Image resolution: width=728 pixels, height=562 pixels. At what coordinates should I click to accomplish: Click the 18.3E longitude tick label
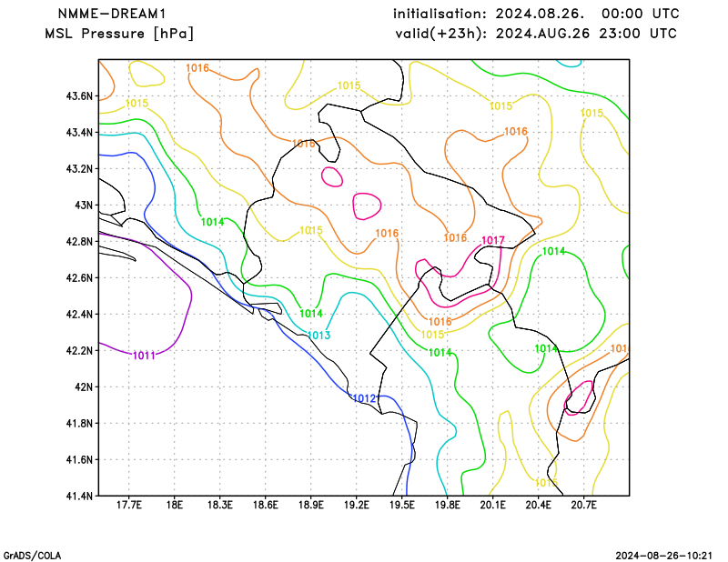point(220,505)
